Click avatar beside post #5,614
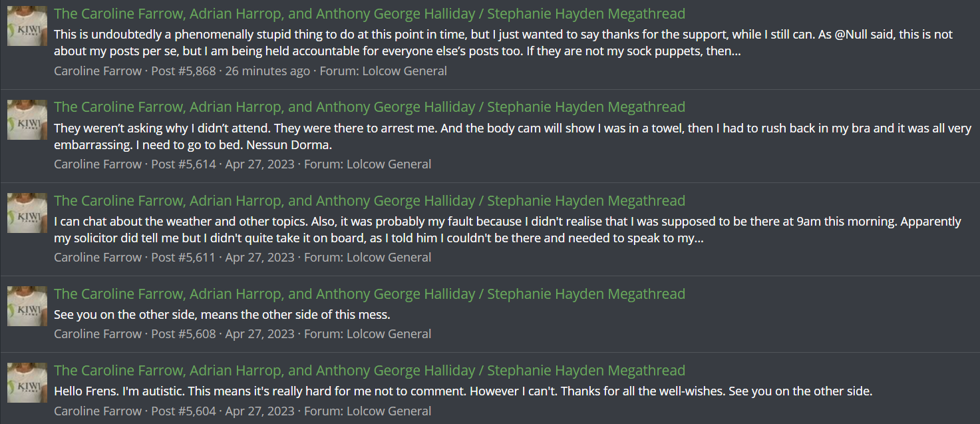The image size is (980, 424). (x=27, y=120)
